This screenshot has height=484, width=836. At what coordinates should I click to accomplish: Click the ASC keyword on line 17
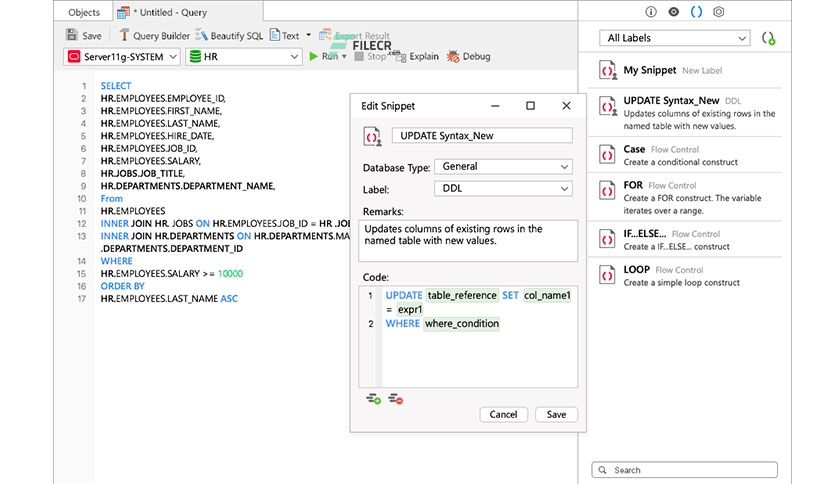(x=229, y=299)
